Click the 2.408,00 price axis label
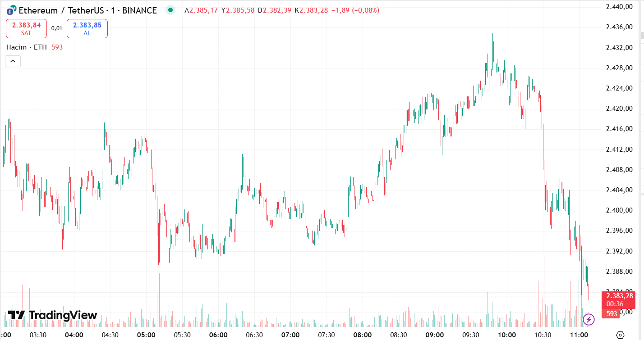Viewport: 644px width, 340px height. click(x=619, y=169)
